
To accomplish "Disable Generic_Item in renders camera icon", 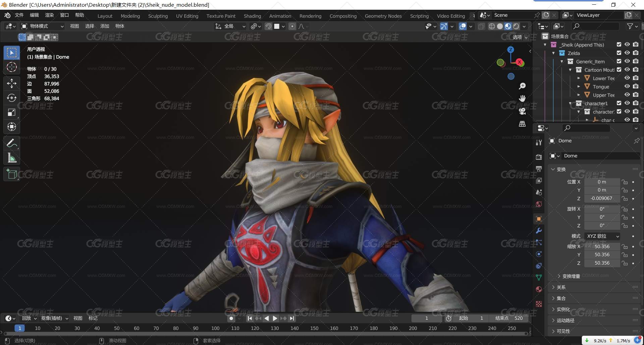I will coord(636,61).
